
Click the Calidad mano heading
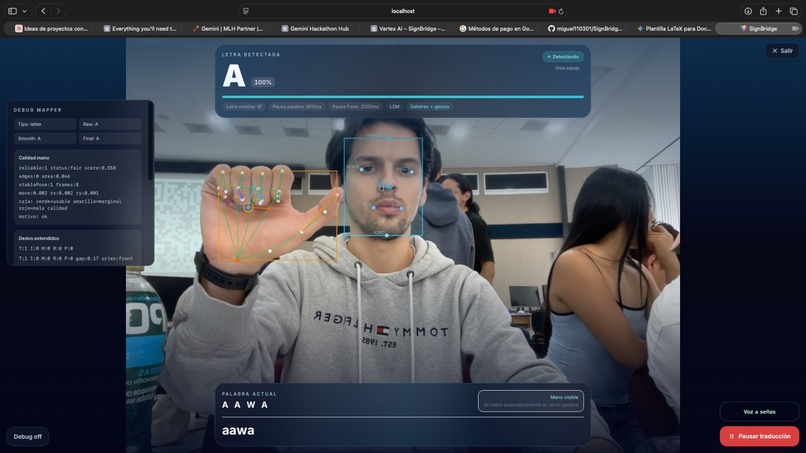34,158
